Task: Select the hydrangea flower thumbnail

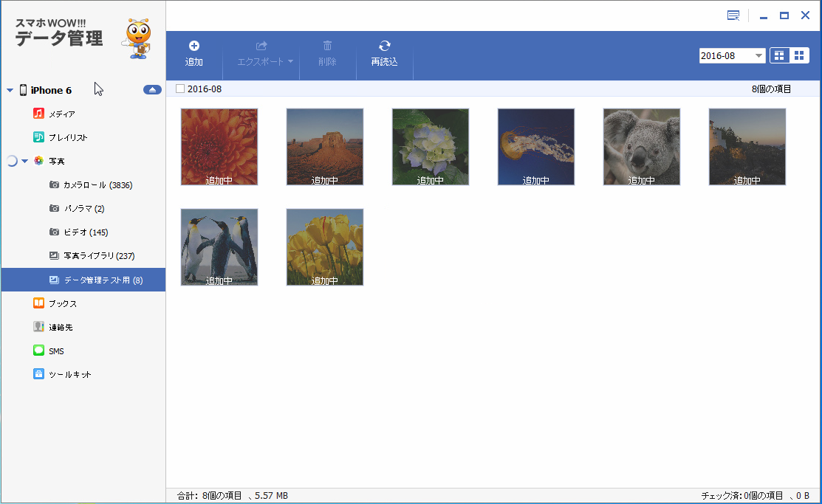Action: (431, 147)
